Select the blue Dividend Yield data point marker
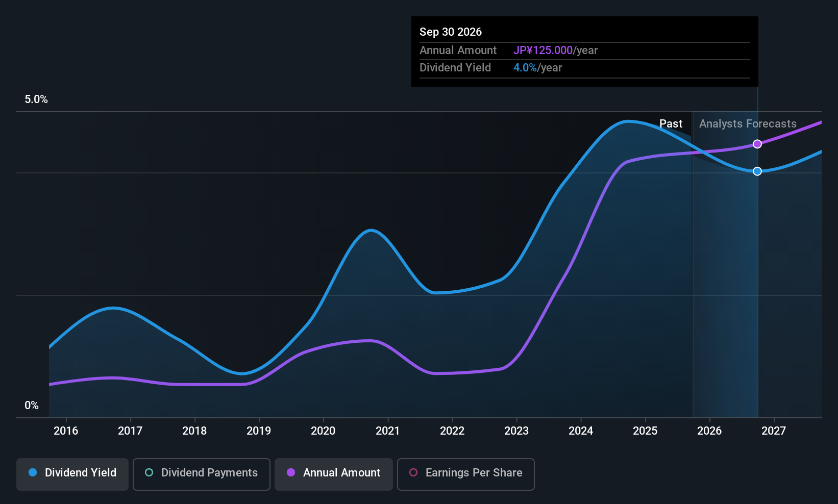838x504 pixels. coord(757,171)
